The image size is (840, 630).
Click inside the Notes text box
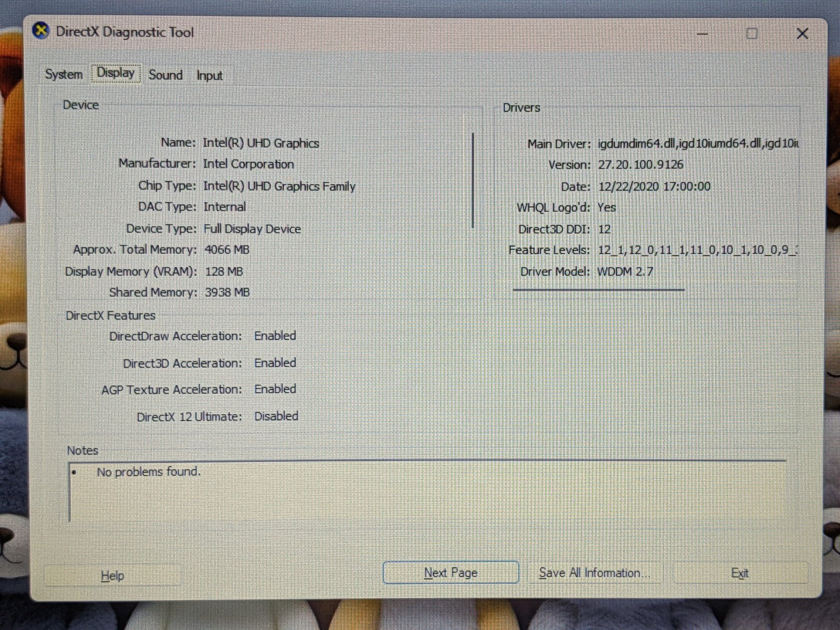[420, 493]
